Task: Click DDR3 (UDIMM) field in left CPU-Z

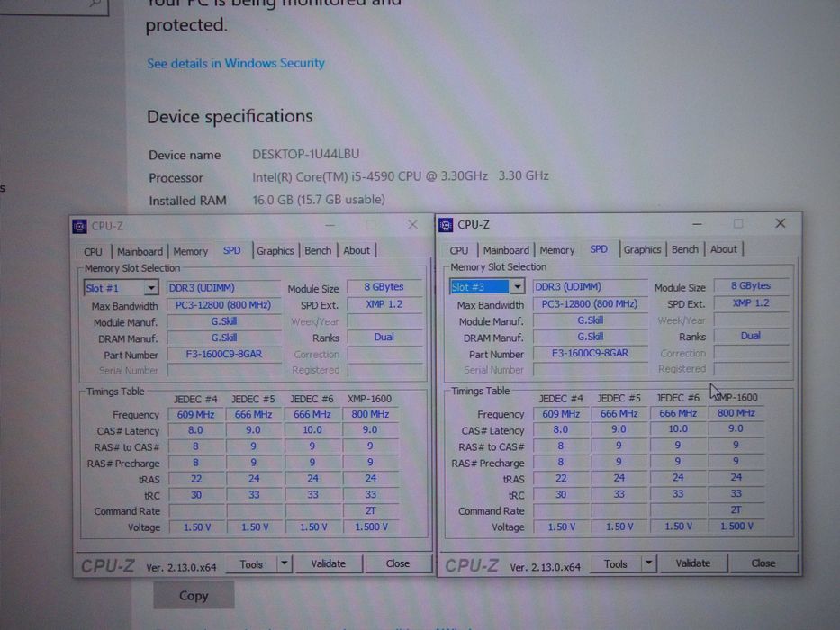Action: point(224,288)
